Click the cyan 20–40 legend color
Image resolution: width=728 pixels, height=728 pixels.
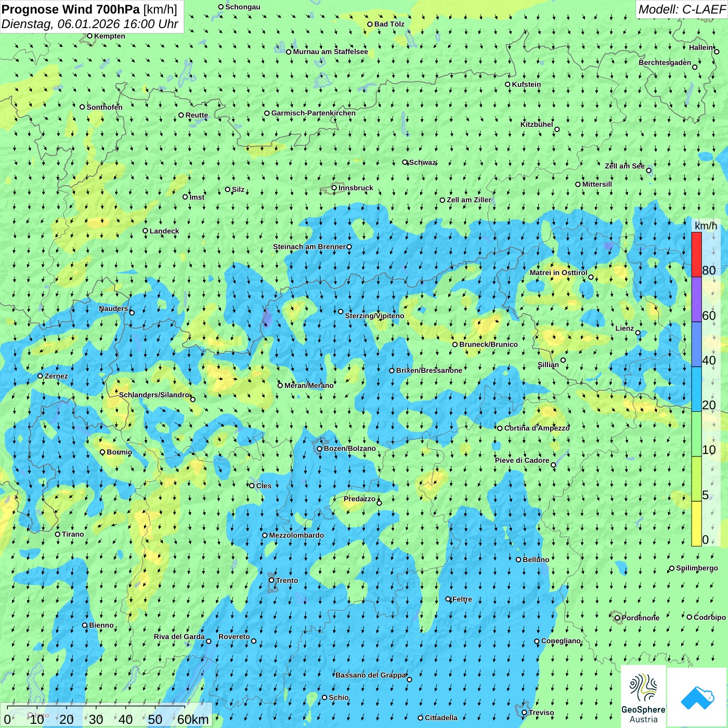tap(696, 389)
